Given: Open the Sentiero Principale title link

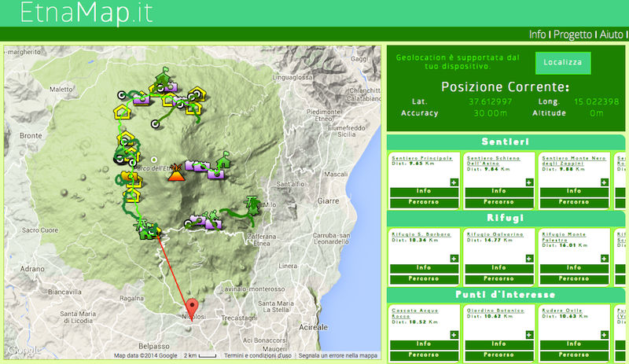Looking at the screenshot, I should tap(422, 158).
